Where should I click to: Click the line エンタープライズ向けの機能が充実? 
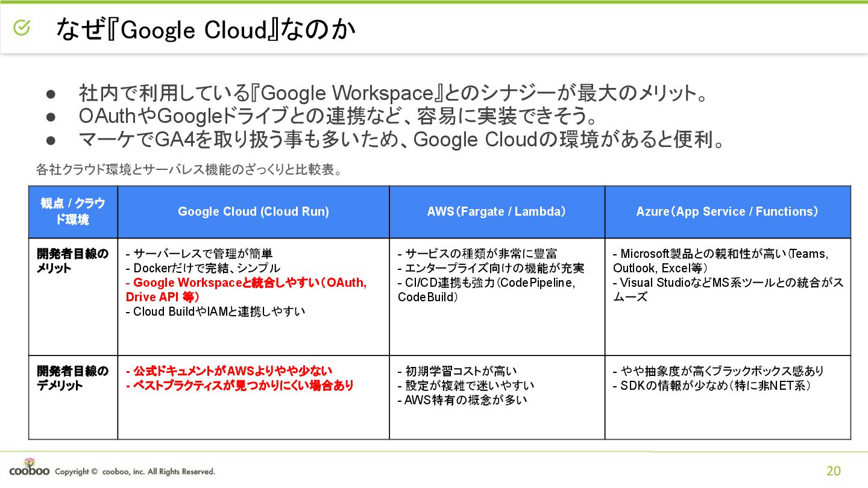[x=491, y=268]
